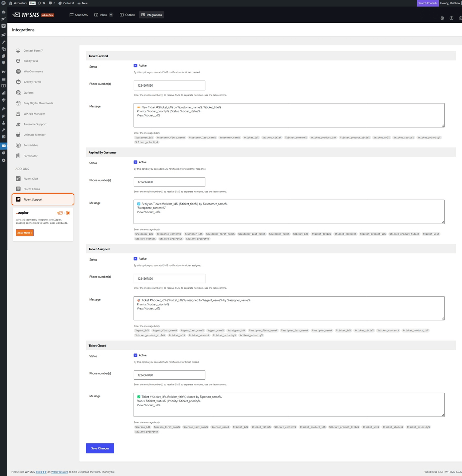The width and height of the screenshot is (462, 476).
Task: Click the Dashboard icon in admin sidebar
Action: tap(4, 12)
